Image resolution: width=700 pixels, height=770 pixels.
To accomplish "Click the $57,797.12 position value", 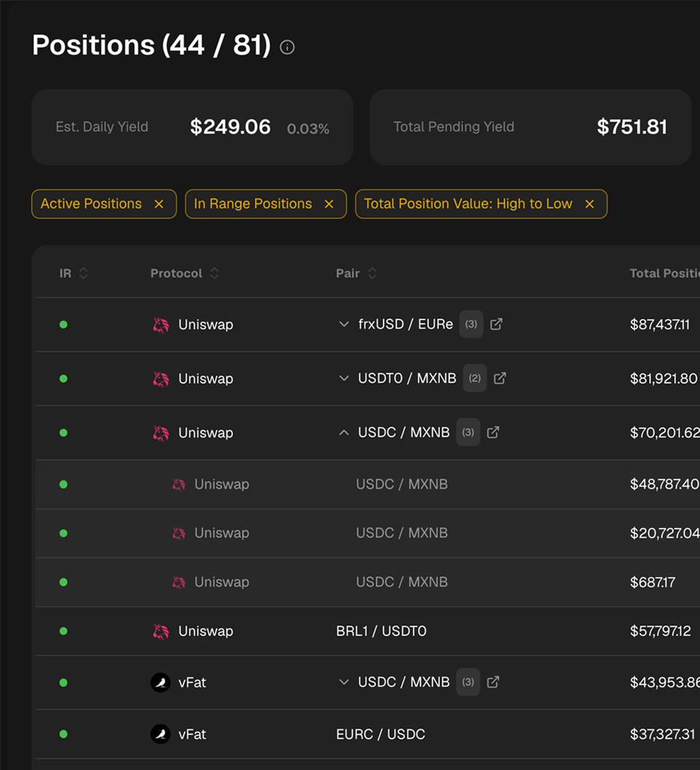I will (661, 631).
